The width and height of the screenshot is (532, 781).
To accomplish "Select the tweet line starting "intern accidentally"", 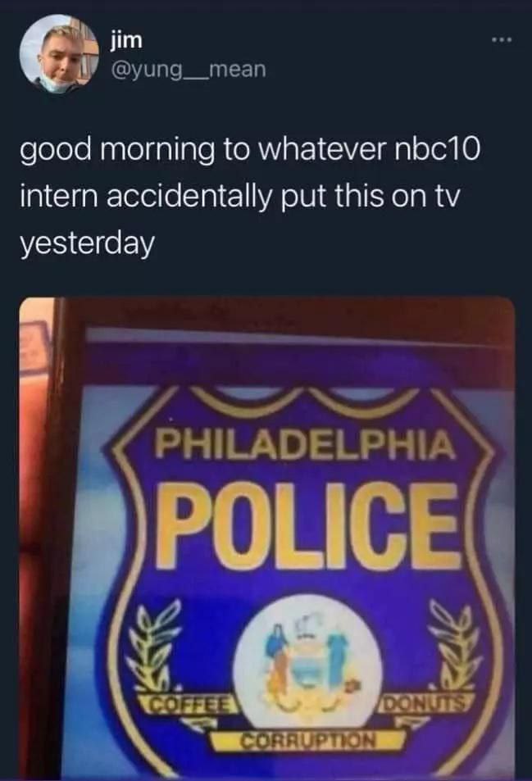I will coord(238,196).
